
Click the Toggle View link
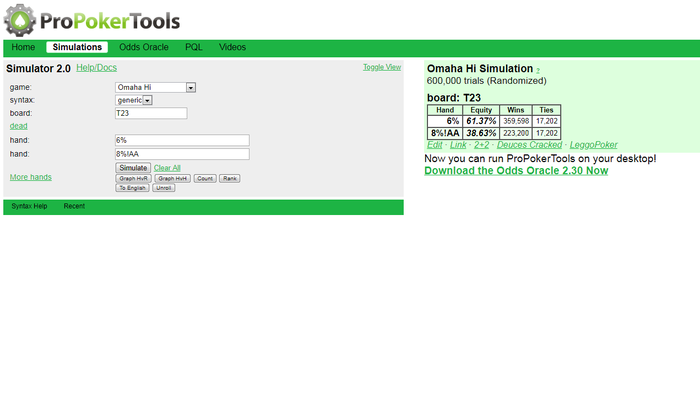pos(382,67)
